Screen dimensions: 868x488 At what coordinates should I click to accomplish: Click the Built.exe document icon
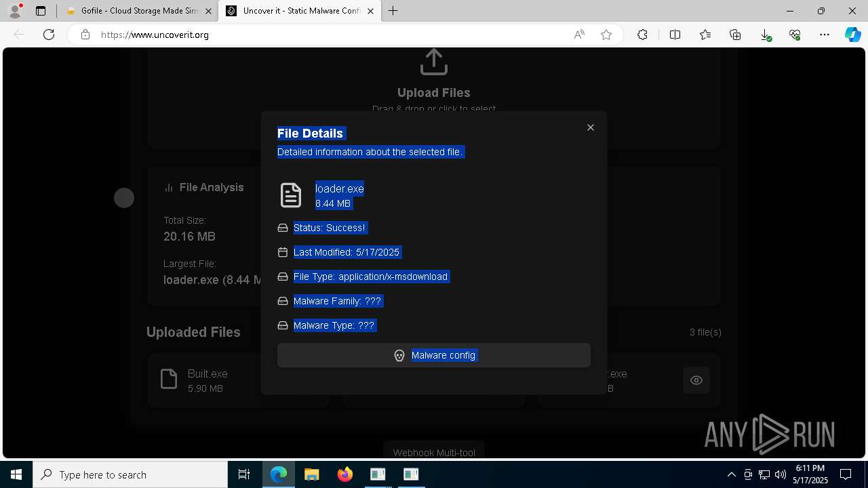169,380
